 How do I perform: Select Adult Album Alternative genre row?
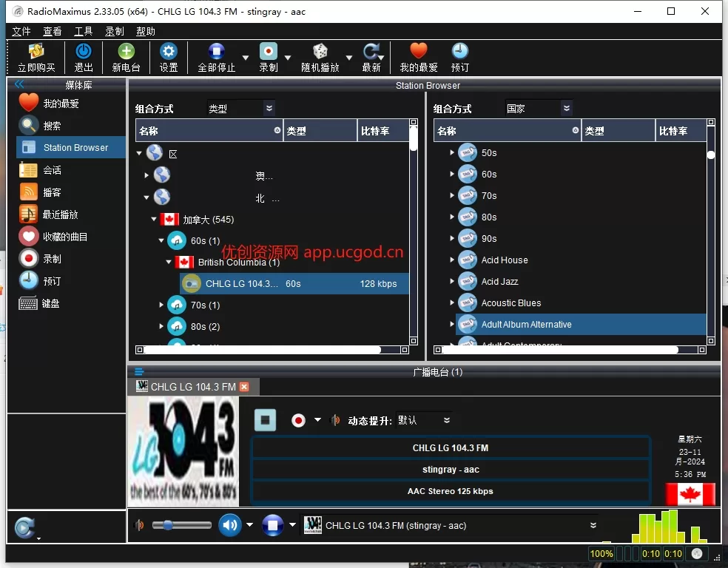[x=580, y=325]
